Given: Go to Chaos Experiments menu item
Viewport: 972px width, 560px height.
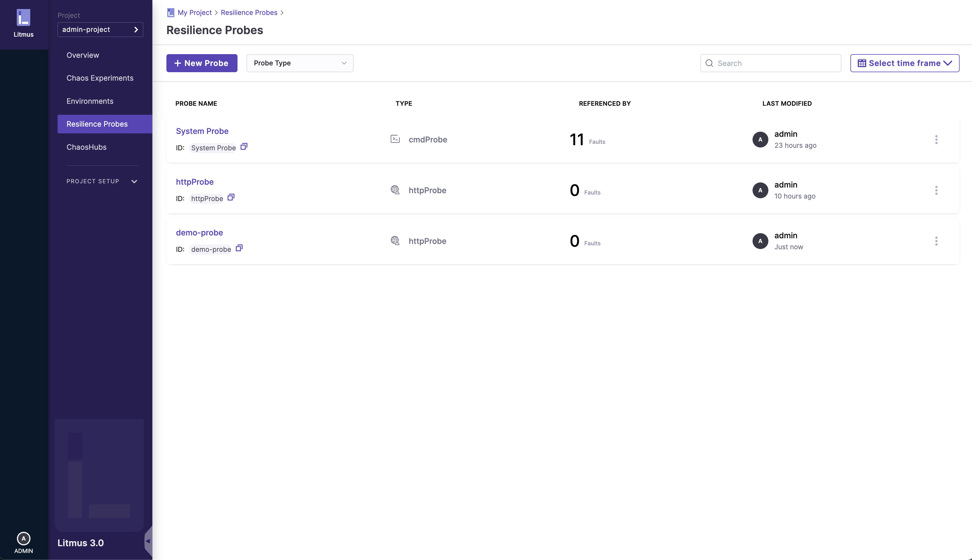Looking at the screenshot, I should pos(100,78).
